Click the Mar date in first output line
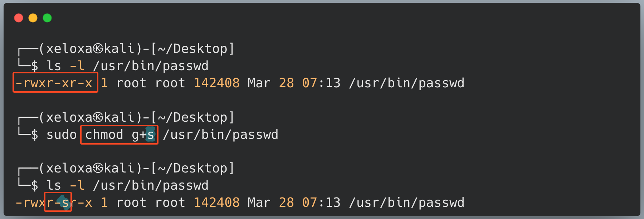644x219 pixels. pos(259,83)
